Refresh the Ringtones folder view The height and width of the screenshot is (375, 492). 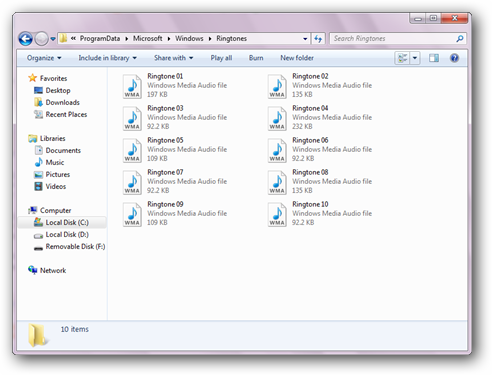318,39
